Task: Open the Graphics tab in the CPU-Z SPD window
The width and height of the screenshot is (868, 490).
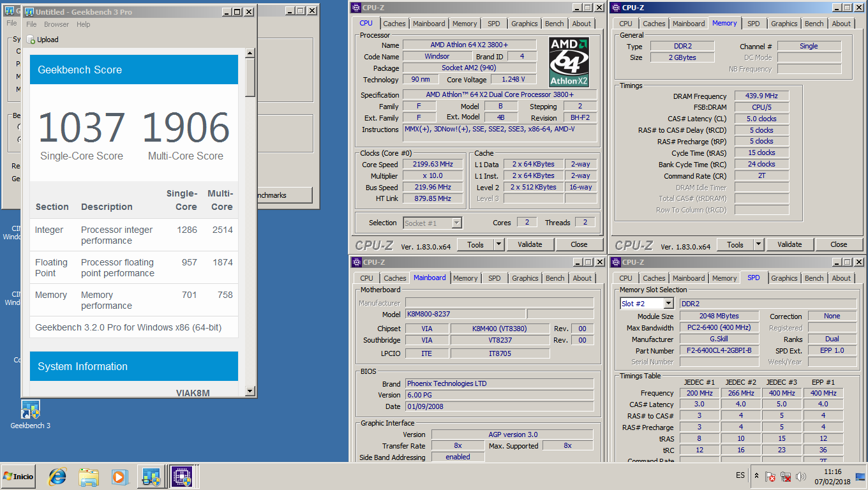Action: tap(784, 278)
